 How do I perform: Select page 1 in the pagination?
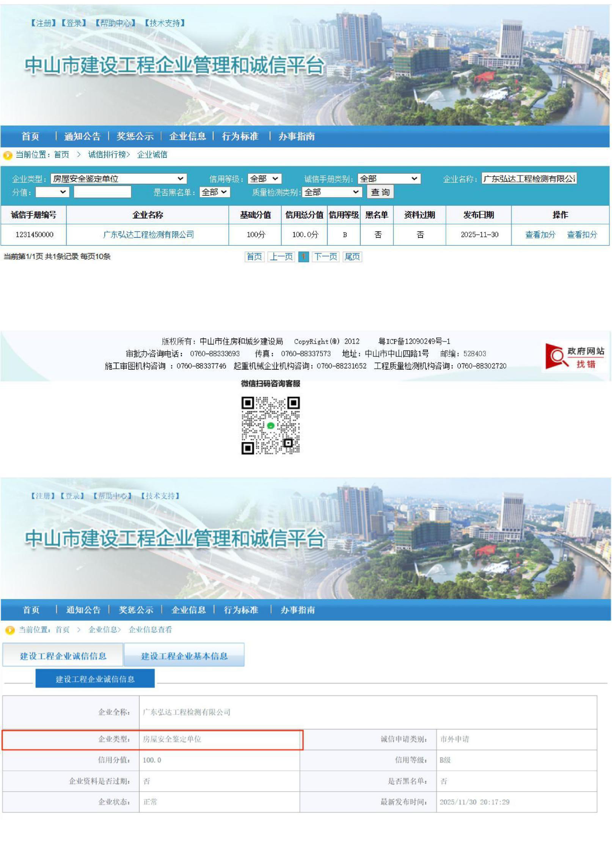(304, 257)
